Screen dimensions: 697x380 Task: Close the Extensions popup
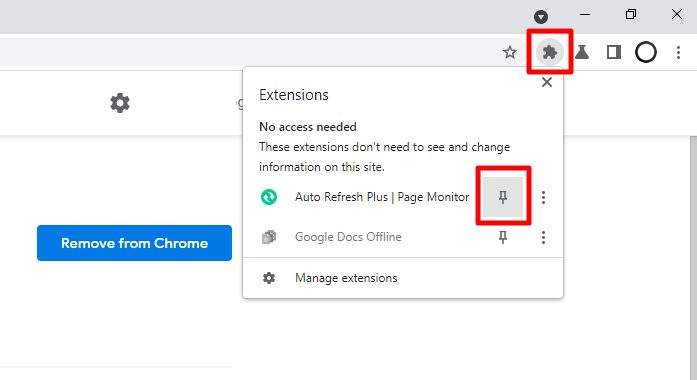(x=547, y=82)
